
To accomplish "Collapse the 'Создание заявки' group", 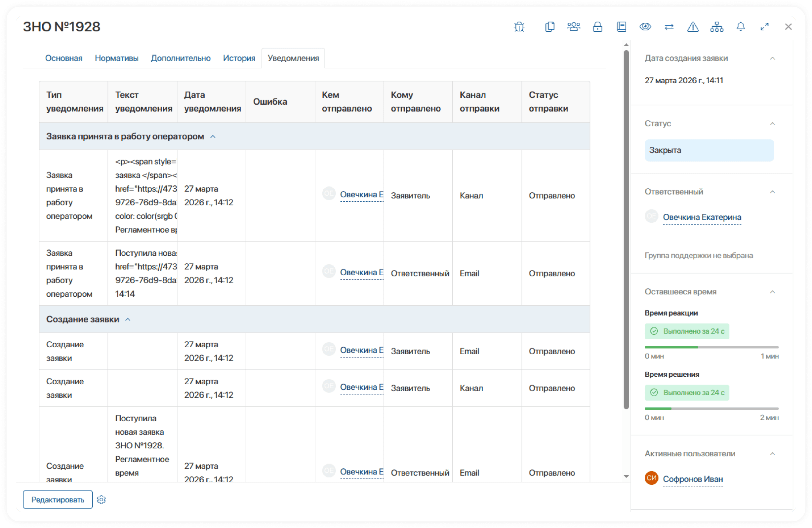I will pyautogui.click(x=128, y=320).
